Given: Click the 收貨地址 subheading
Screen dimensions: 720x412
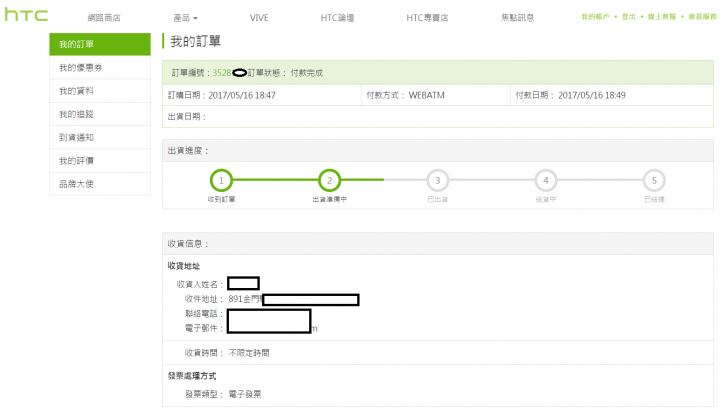Looking at the screenshot, I should pos(184,266).
